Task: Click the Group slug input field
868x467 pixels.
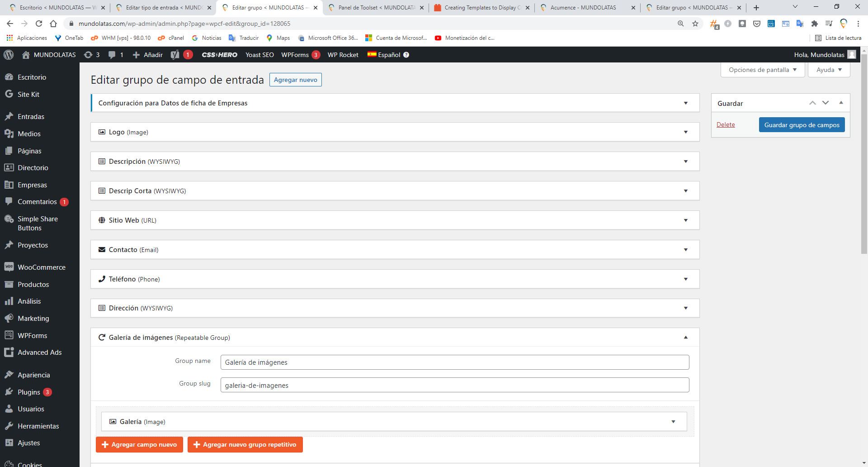Action: pos(454,385)
